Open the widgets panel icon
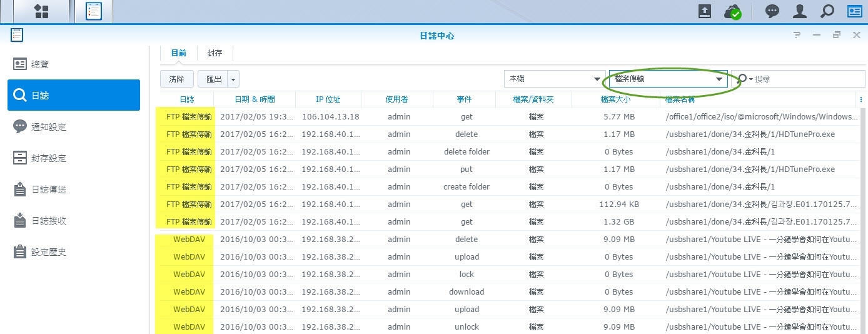 pos(854,11)
